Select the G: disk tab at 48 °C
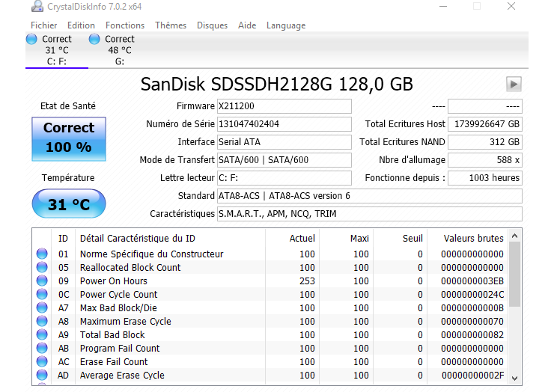This screenshot has width=554, height=392. (x=120, y=50)
